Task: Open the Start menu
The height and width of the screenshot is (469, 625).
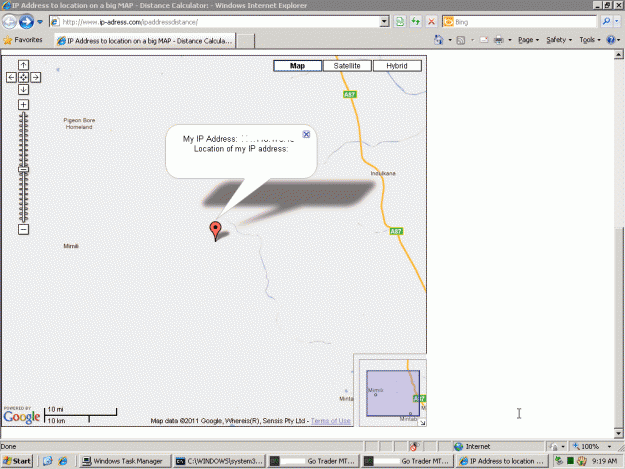Action: click(17, 461)
